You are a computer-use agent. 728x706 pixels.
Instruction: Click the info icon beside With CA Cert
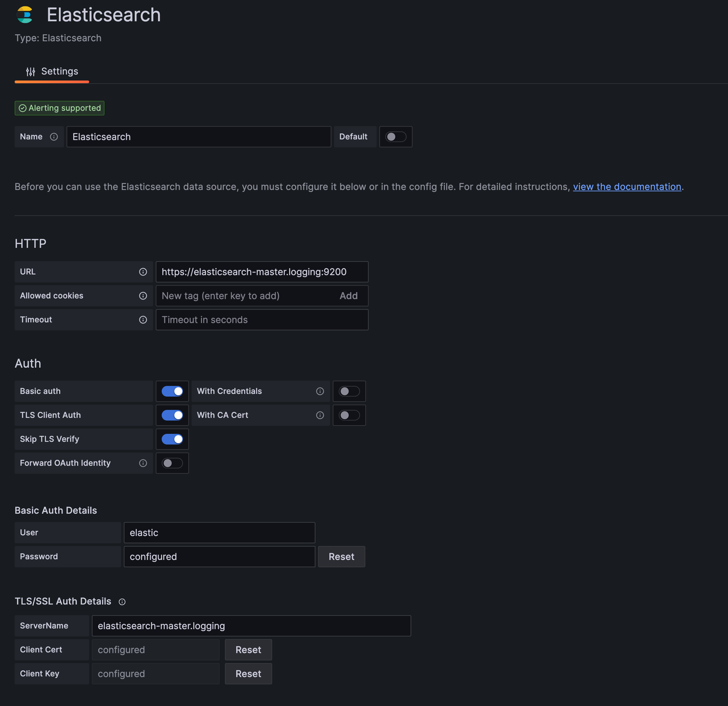point(320,415)
